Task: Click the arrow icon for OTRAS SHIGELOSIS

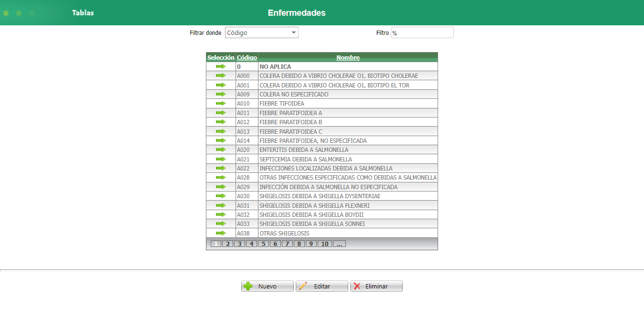Action: tap(220, 233)
